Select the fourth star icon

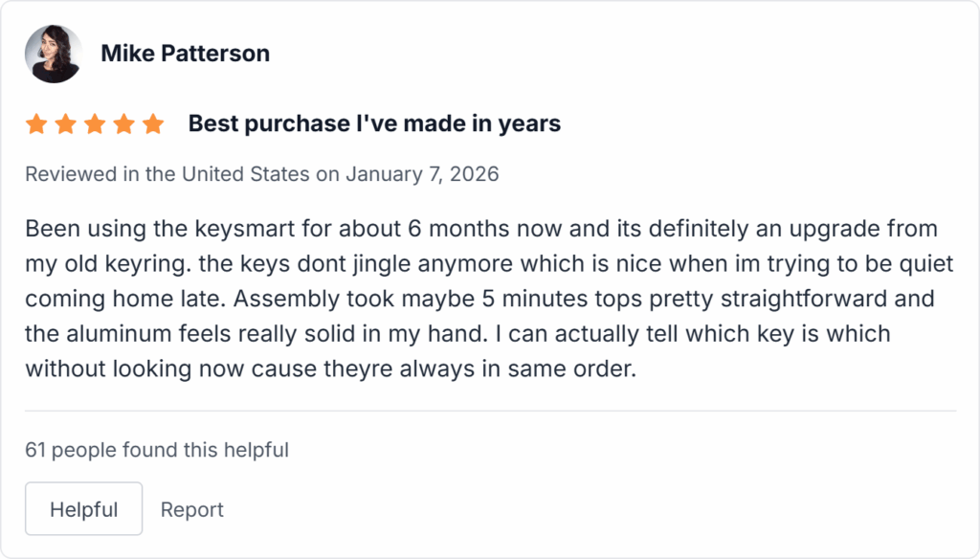[x=124, y=123]
